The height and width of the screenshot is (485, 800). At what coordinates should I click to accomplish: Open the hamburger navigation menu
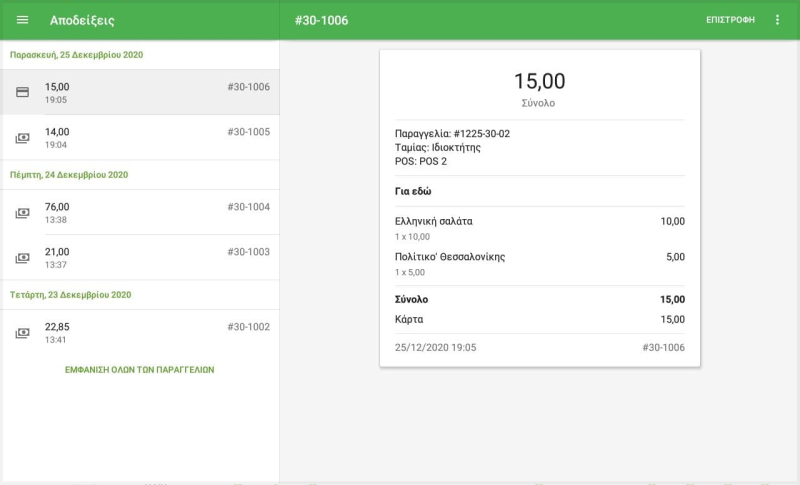point(23,20)
